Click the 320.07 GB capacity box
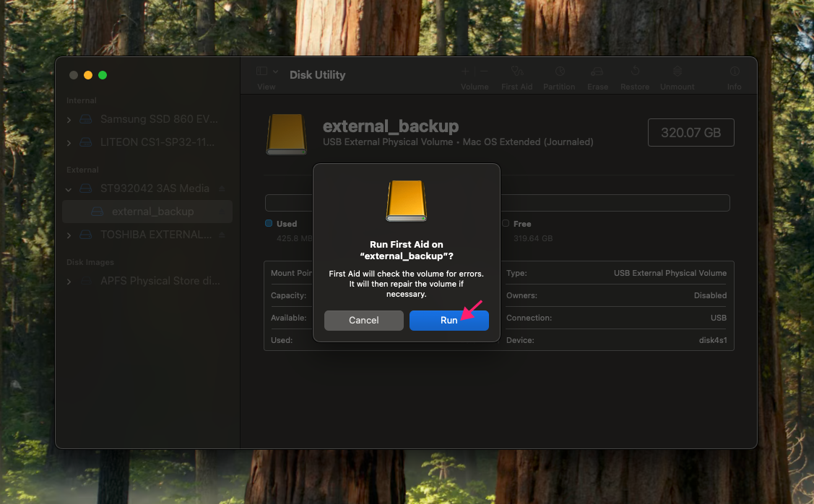Viewport: 814px width, 504px height. tap(691, 132)
